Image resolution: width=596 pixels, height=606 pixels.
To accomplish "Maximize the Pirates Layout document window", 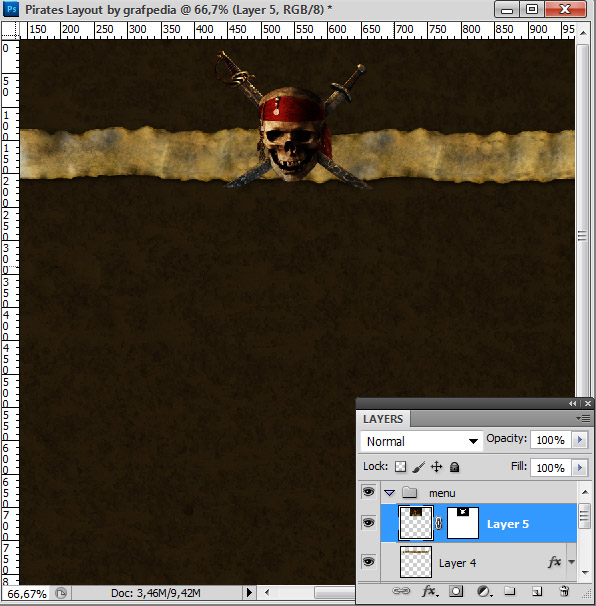I will point(532,10).
